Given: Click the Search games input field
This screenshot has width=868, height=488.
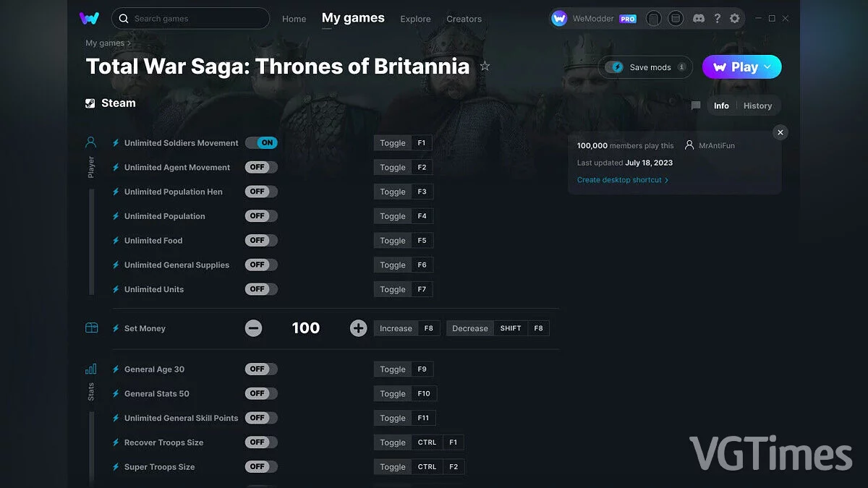Looking at the screenshot, I should pyautogui.click(x=190, y=18).
